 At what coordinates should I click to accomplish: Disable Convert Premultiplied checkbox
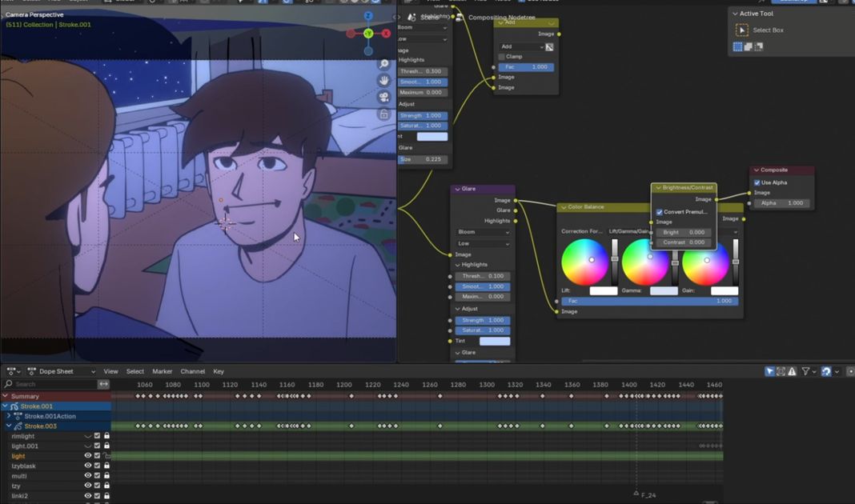[660, 212]
